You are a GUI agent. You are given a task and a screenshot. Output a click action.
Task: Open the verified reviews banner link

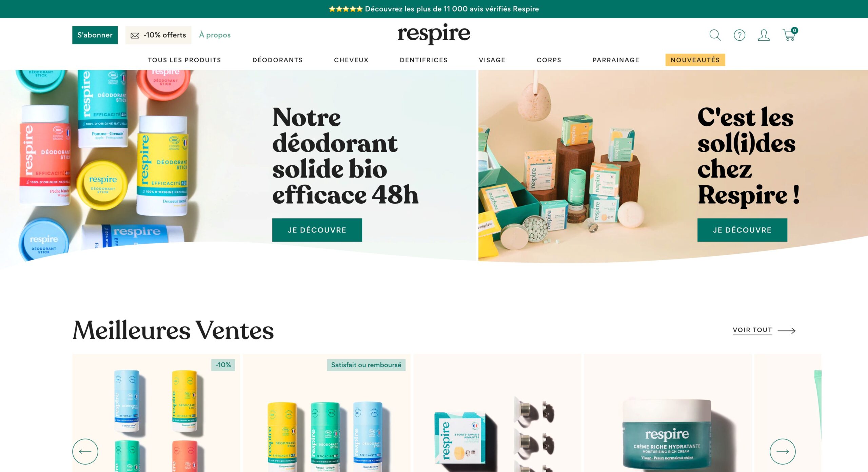[434, 9]
